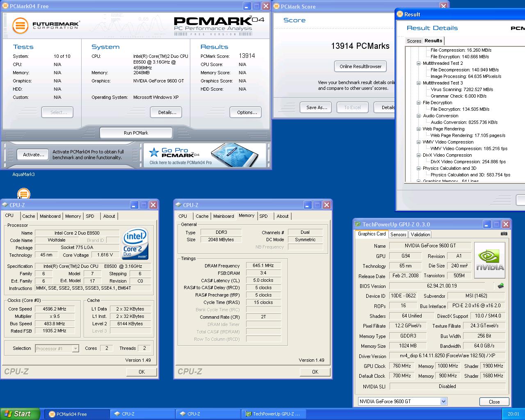Click the GPU-Z title bar icon
The height and width of the screenshot is (420, 525).
tap(358, 224)
